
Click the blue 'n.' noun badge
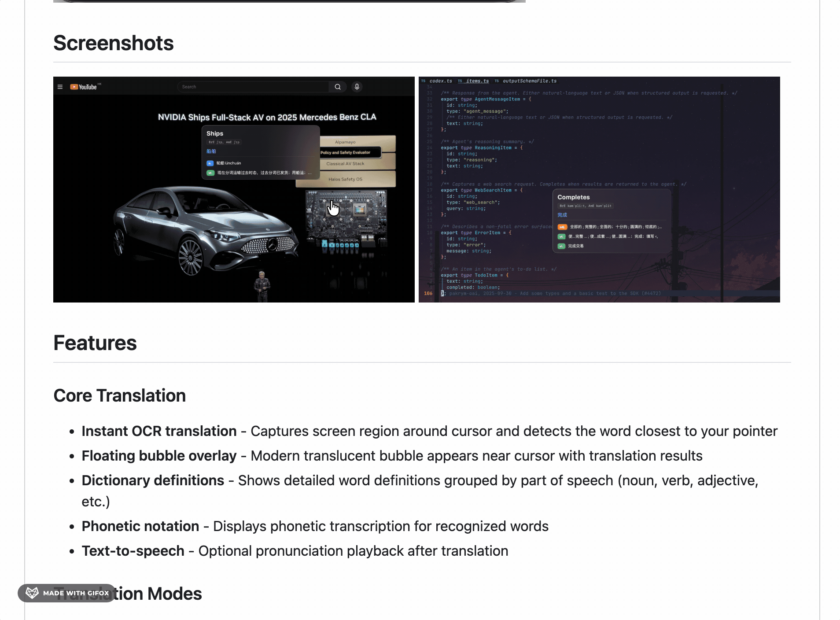point(210,163)
